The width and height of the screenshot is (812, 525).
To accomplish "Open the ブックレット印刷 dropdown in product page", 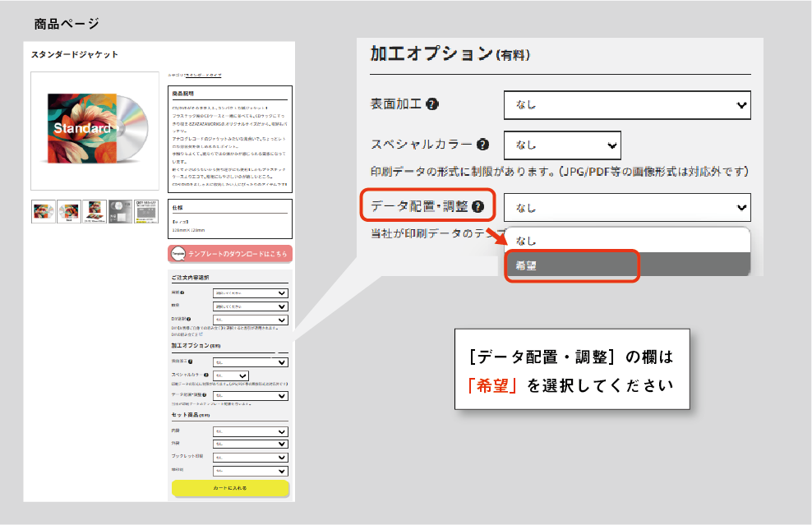I will click(x=250, y=457).
